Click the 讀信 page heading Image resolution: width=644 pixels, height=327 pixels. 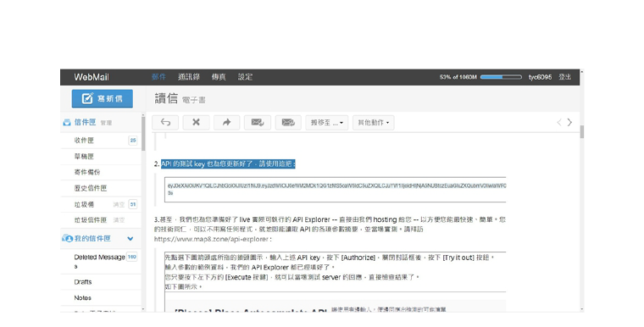click(166, 98)
